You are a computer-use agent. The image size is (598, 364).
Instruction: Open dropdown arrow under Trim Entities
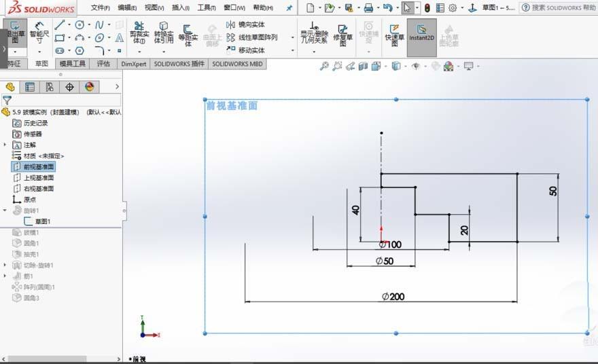[x=139, y=52]
